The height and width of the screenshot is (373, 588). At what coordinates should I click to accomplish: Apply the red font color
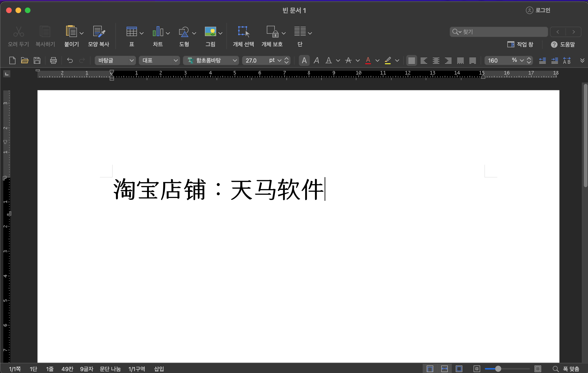368,60
